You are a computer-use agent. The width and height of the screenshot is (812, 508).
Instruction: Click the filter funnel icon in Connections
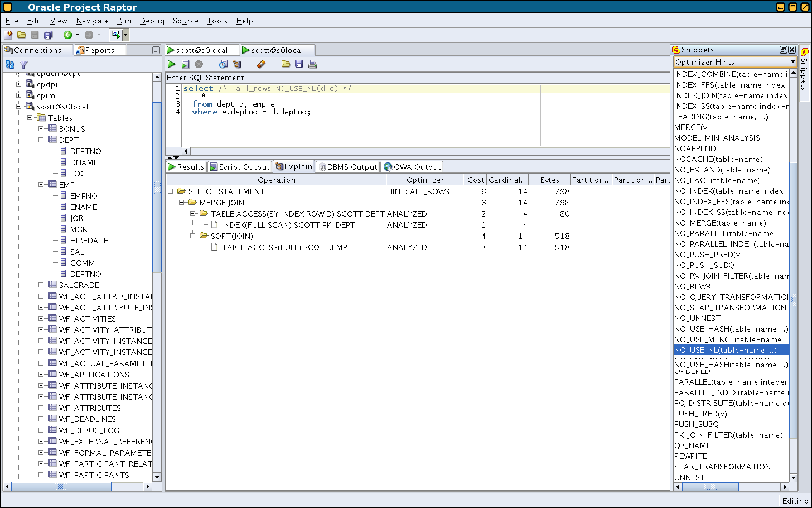click(x=23, y=65)
